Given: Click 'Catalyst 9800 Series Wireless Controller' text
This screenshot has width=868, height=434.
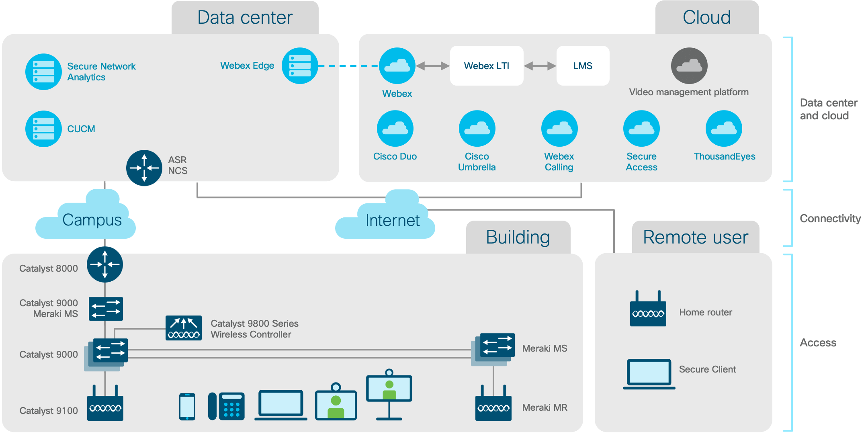Looking at the screenshot, I should (255, 329).
